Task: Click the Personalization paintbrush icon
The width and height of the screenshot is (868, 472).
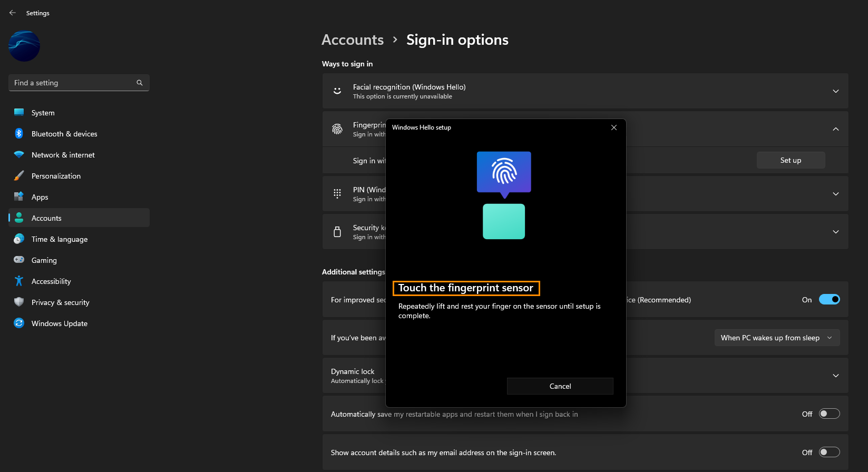Action: coord(19,175)
